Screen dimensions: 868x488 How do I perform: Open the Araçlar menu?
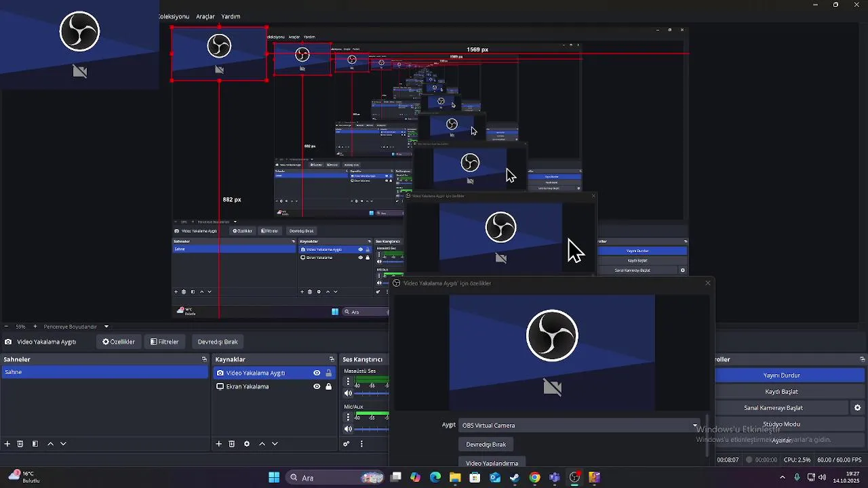tap(205, 16)
